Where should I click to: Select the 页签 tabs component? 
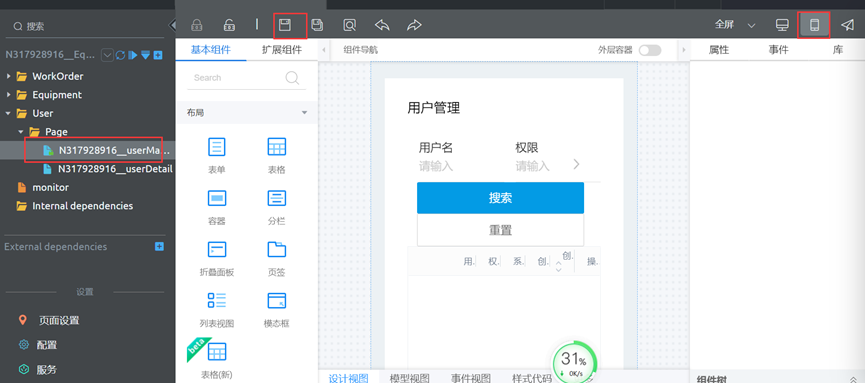(x=277, y=258)
